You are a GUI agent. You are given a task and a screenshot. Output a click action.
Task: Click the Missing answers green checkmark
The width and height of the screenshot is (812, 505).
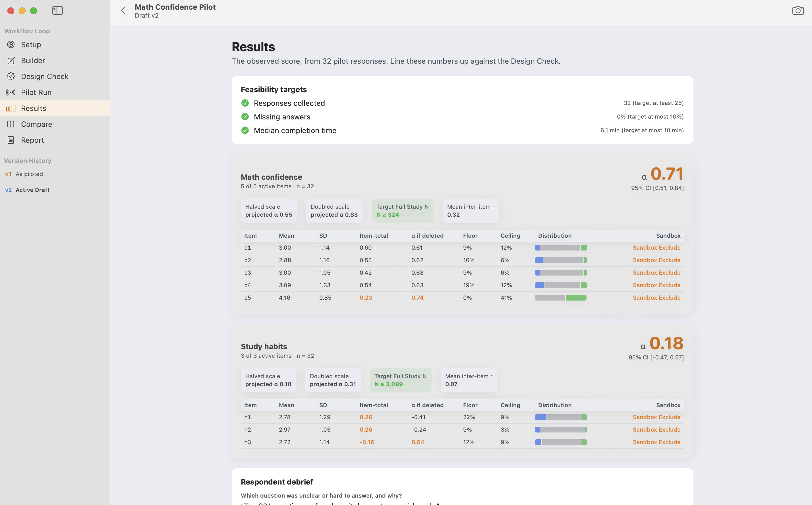pos(245,117)
